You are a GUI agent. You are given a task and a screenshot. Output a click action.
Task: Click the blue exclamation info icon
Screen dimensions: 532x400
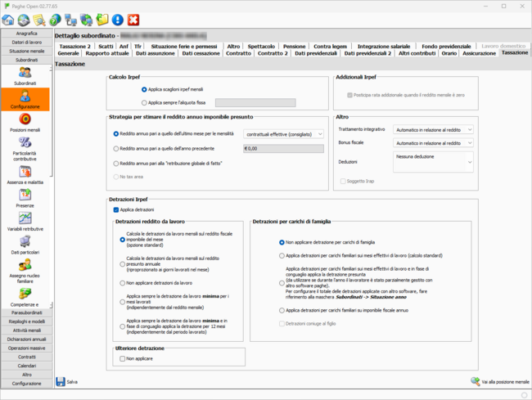[x=118, y=20]
